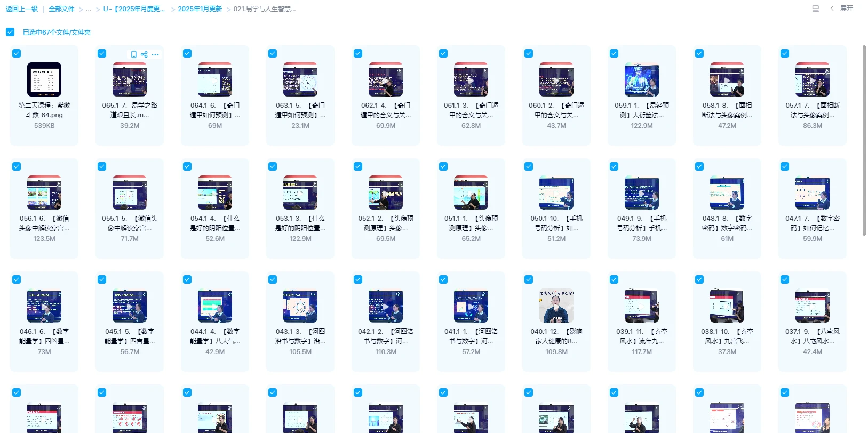Go back via 返回上一级 link
868x433 pixels.
[x=22, y=9]
